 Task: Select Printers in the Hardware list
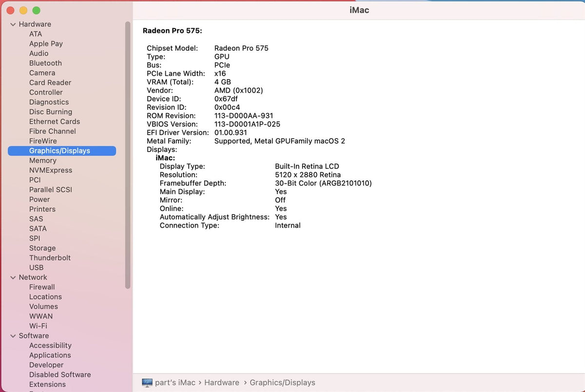42,209
